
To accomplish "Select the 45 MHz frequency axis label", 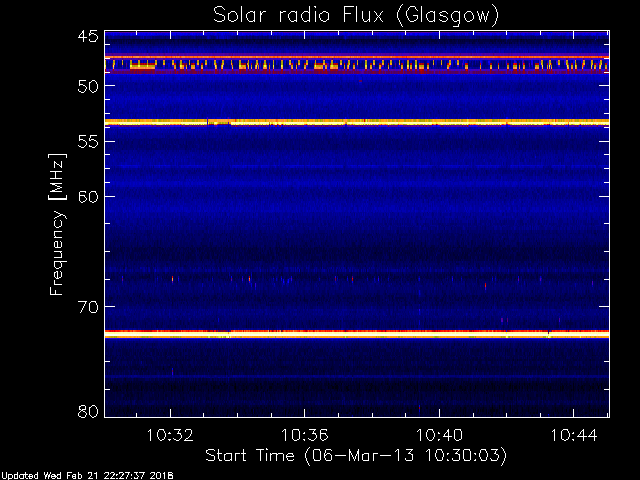I will (88, 37).
